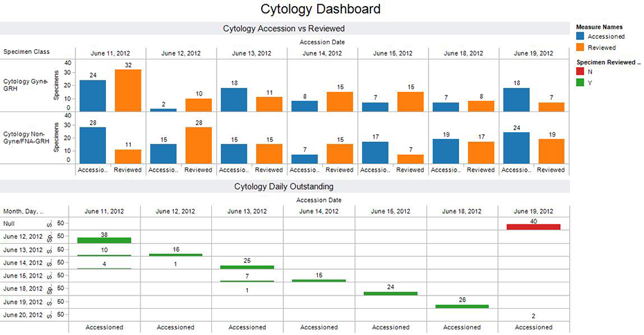The width and height of the screenshot is (644, 335).
Task: Select the green Y legend swatch
Action: click(582, 83)
